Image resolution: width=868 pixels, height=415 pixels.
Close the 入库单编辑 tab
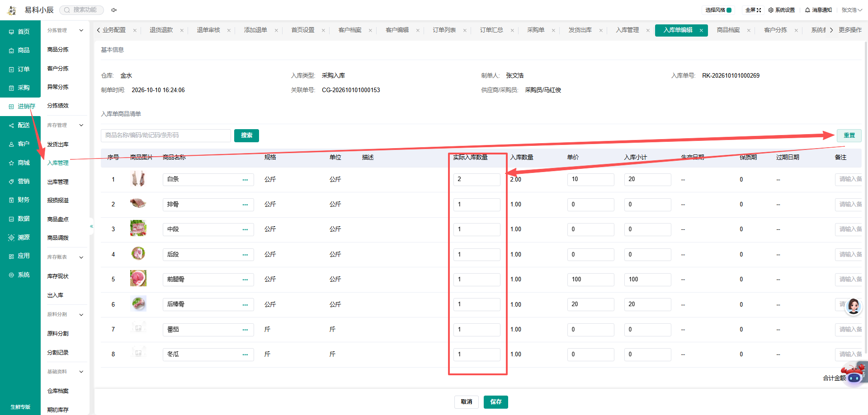pyautogui.click(x=701, y=30)
